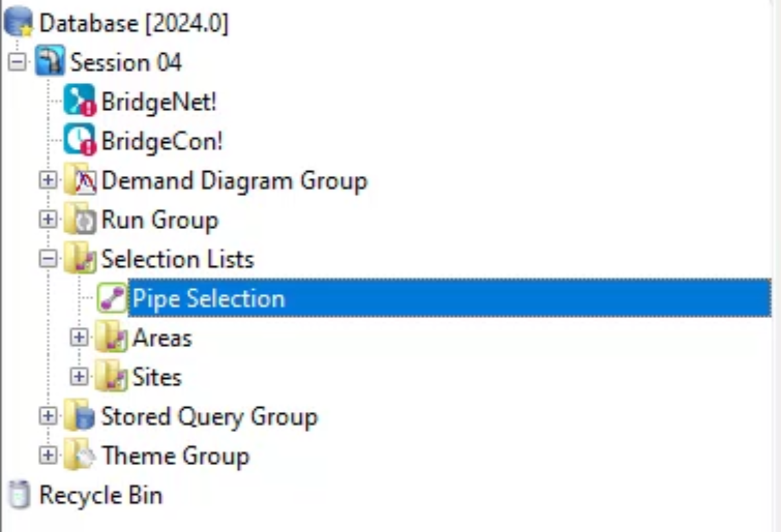Expand the Sites subfolder

click(x=79, y=377)
